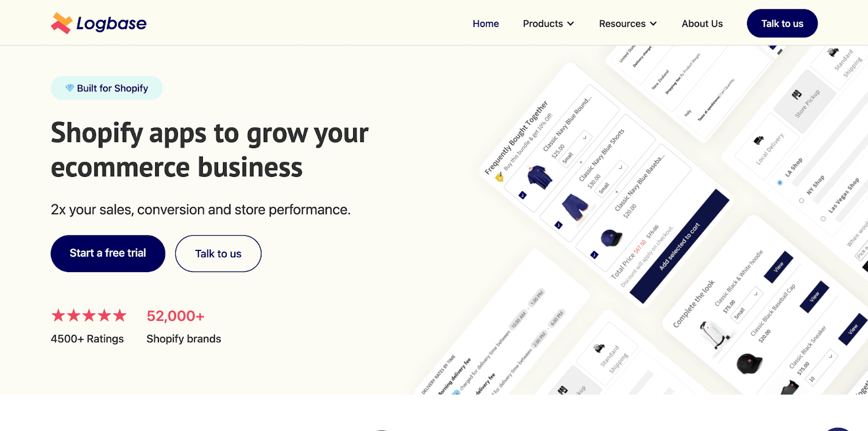Click the Local Delivery truck icon
This screenshot has height=431, width=868.
[759, 140]
